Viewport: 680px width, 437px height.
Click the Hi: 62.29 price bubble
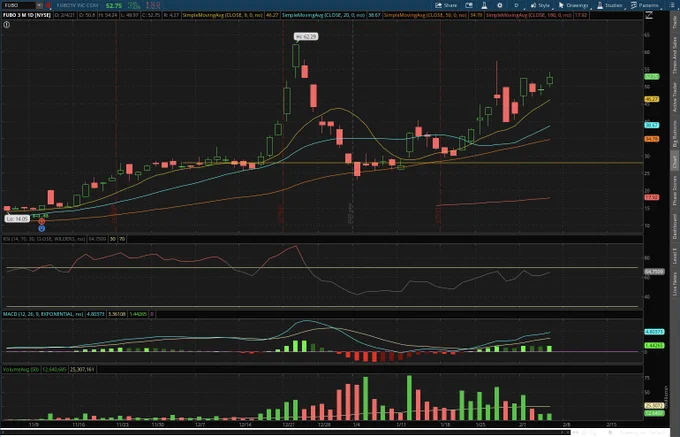(306, 37)
